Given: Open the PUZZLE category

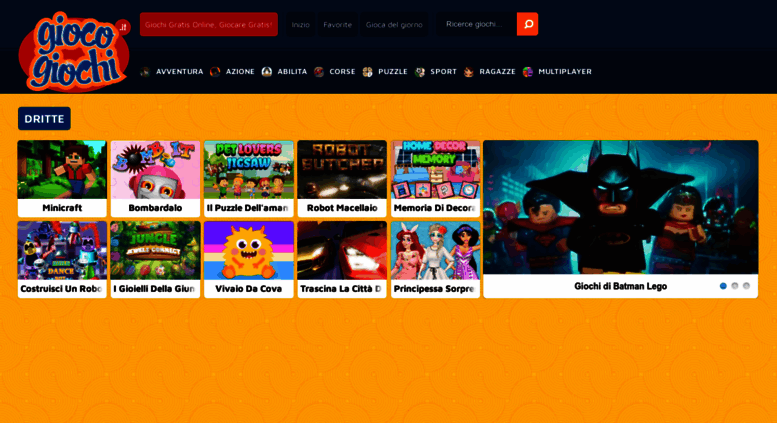Looking at the screenshot, I should tap(392, 72).
